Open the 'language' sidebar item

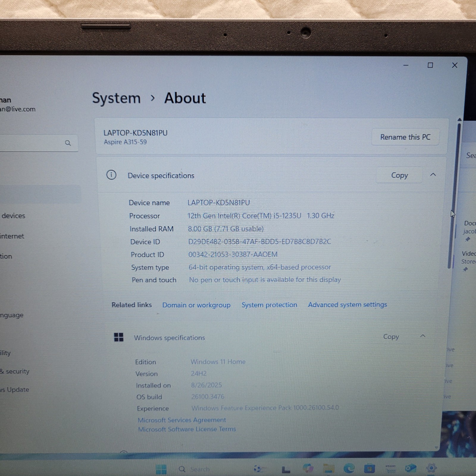coord(12,315)
